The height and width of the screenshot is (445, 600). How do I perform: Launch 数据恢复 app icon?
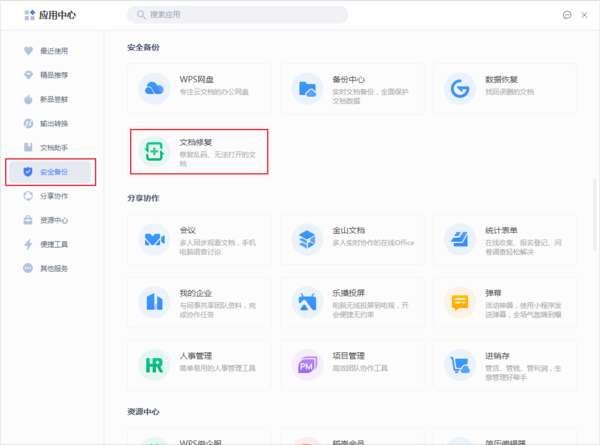click(460, 89)
